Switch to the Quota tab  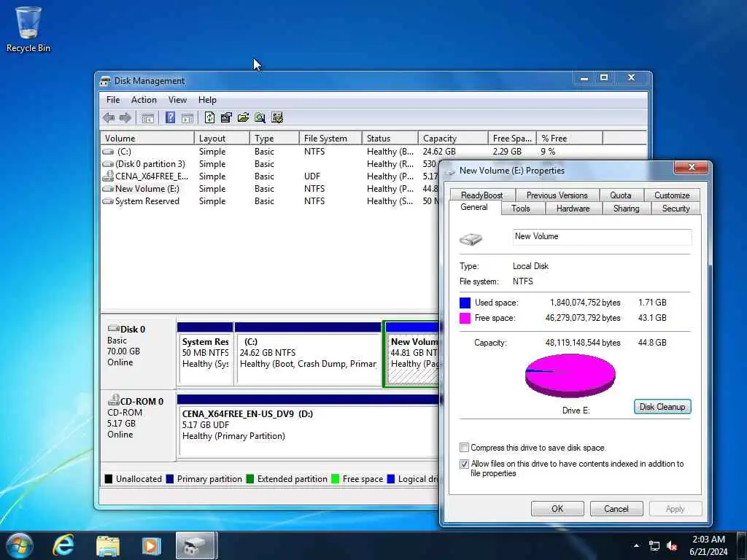[620, 195]
